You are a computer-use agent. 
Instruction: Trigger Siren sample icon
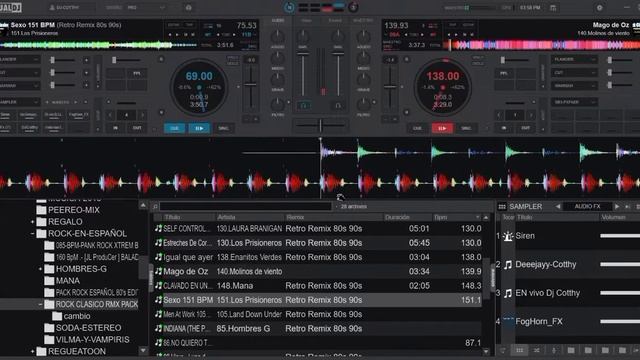tap(508, 236)
